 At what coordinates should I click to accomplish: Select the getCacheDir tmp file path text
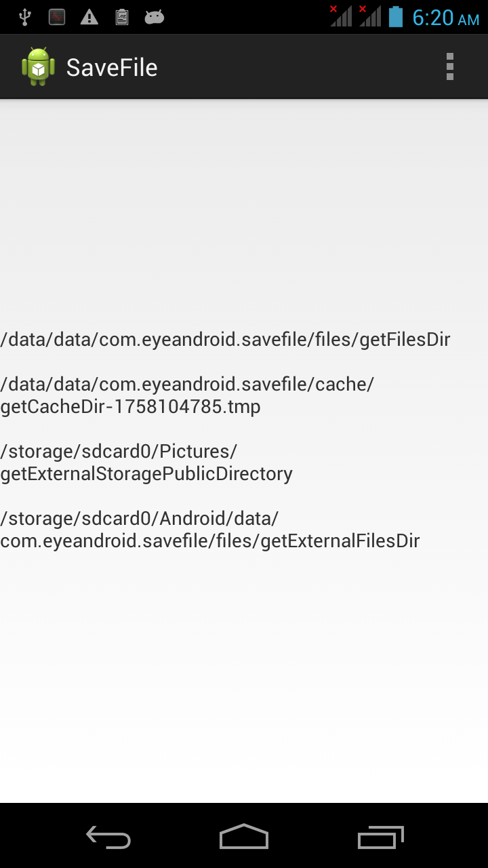[x=187, y=395]
